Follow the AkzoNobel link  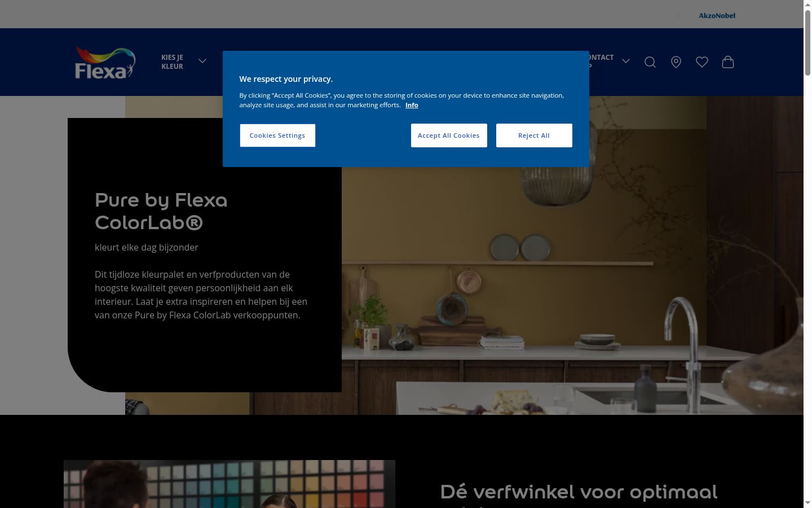[x=717, y=15]
